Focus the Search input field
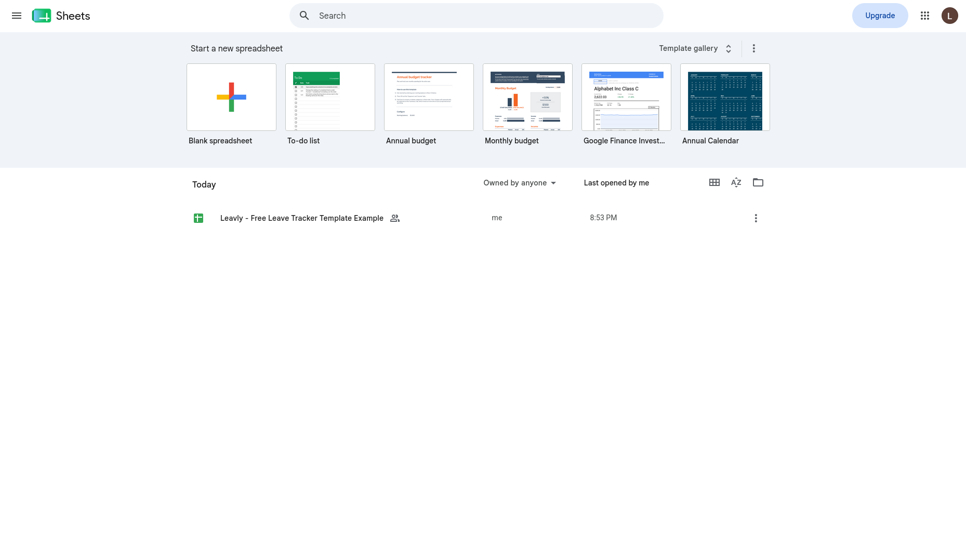The height and width of the screenshot is (560, 966). pyautogui.click(x=476, y=16)
